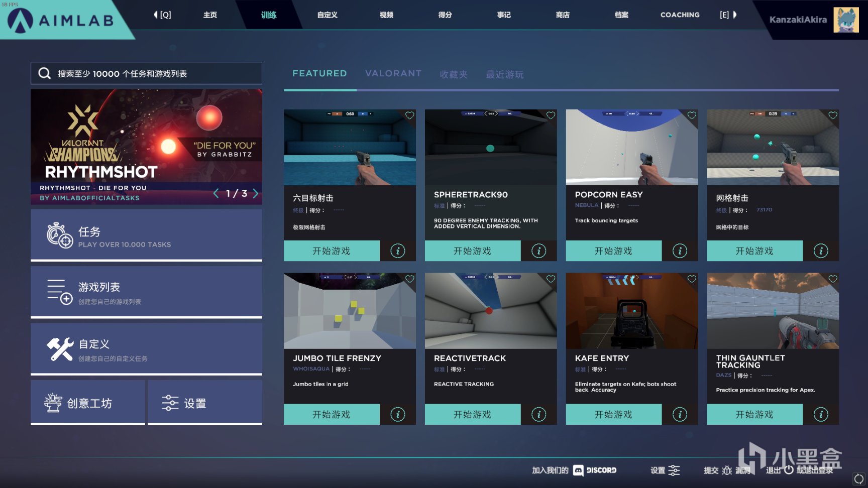Open info for JUMBO TILE FRENZY
This screenshot has height=488, width=868.
pos(398,414)
